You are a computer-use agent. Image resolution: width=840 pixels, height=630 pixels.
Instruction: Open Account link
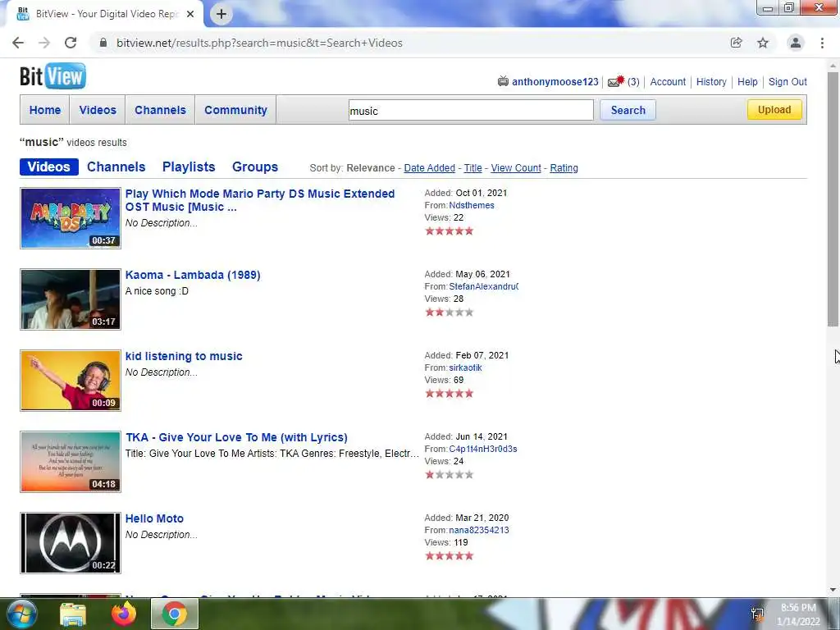coord(668,81)
